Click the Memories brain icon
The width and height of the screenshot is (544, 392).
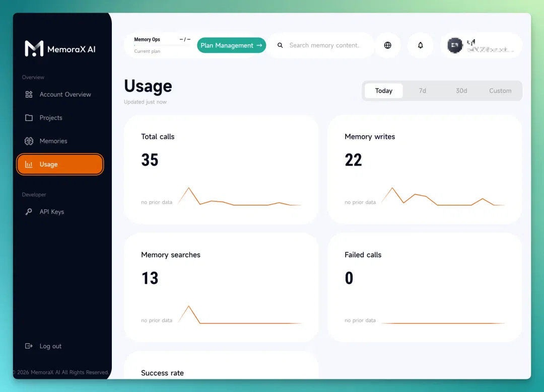[29, 141]
